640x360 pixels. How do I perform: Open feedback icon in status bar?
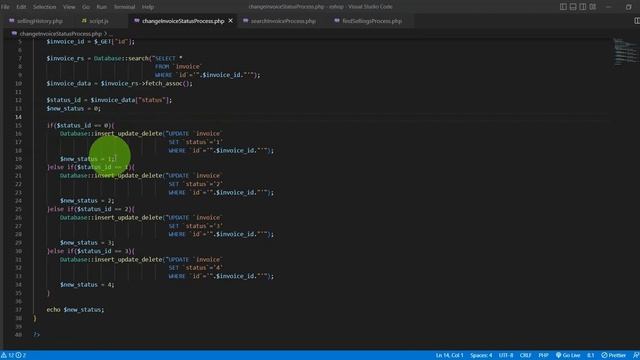point(636,356)
